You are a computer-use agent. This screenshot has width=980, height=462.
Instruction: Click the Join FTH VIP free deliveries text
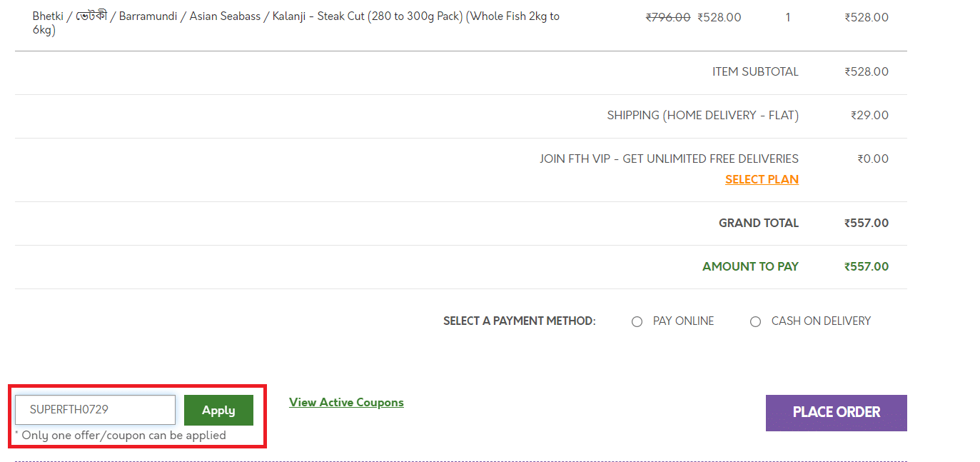click(669, 159)
